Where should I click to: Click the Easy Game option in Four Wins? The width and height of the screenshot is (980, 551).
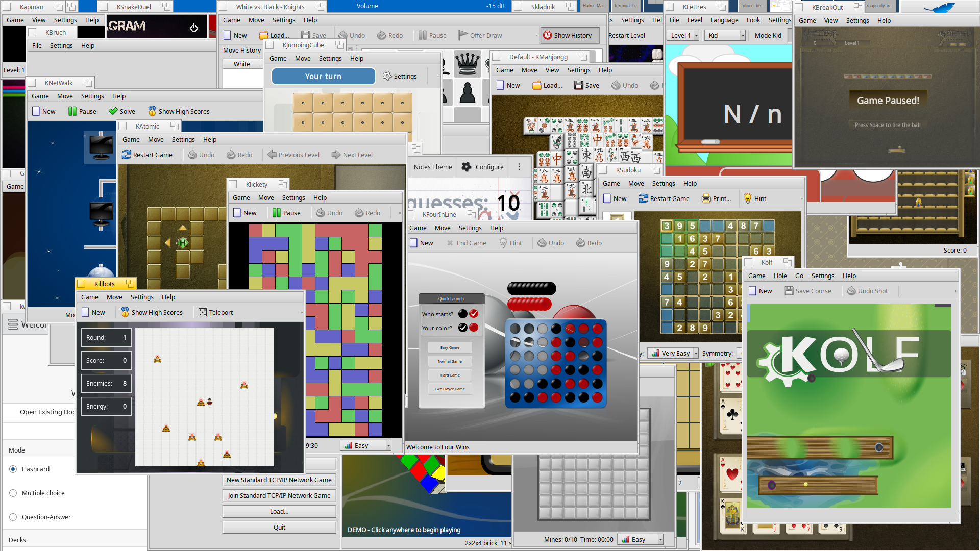(450, 347)
